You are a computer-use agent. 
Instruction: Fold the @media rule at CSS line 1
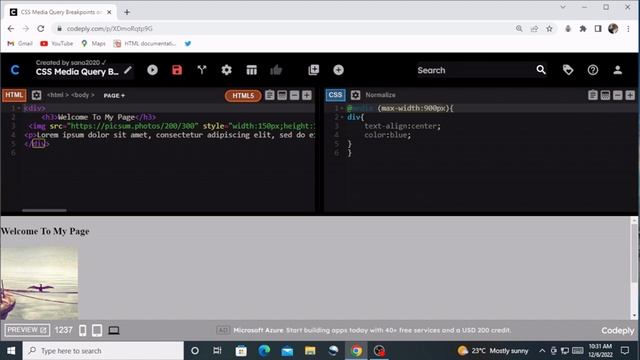point(342,108)
